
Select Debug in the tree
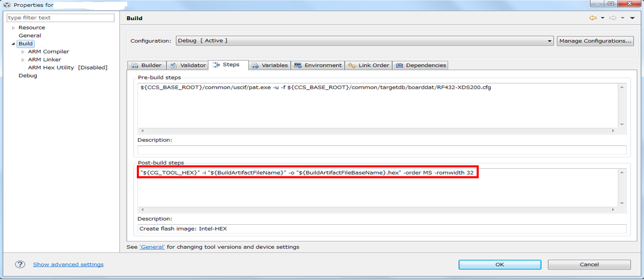point(28,75)
